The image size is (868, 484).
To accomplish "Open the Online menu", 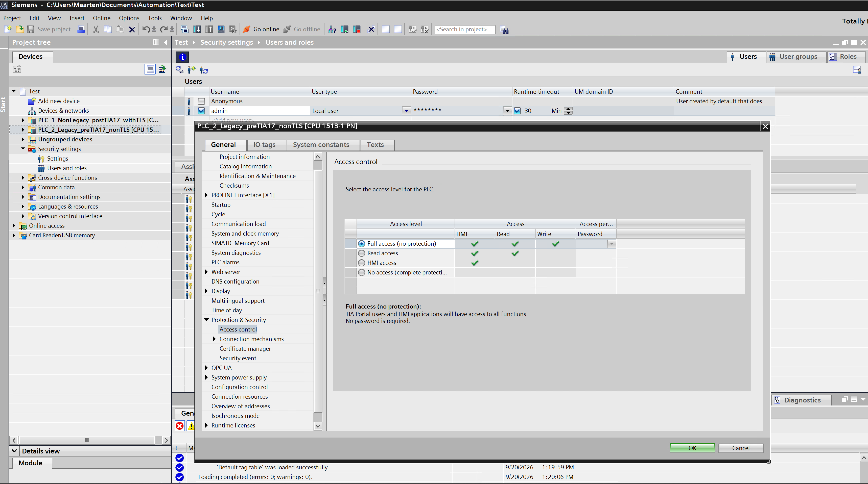I will tap(101, 18).
